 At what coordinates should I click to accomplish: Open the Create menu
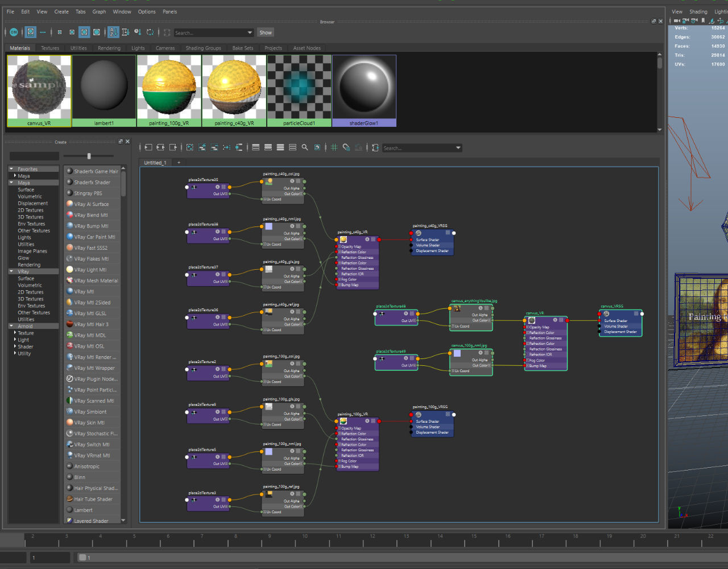61,11
